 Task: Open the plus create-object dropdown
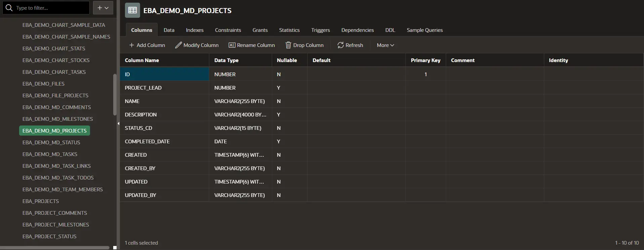(x=103, y=8)
